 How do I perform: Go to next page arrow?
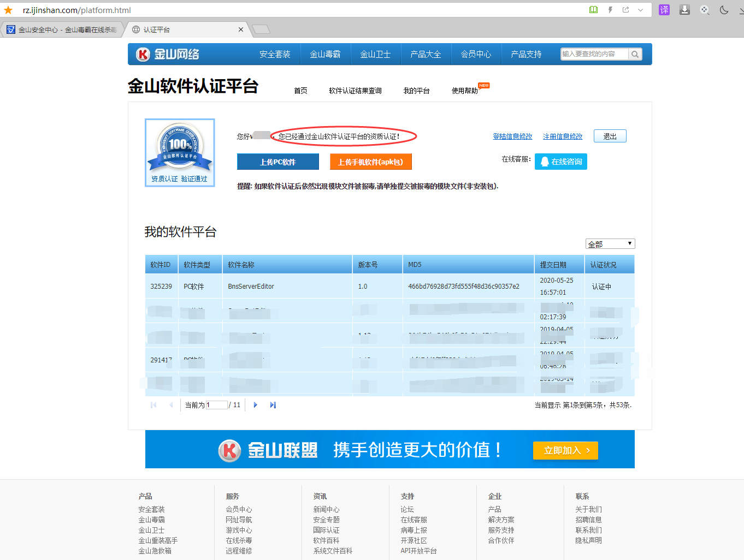tap(255, 405)
